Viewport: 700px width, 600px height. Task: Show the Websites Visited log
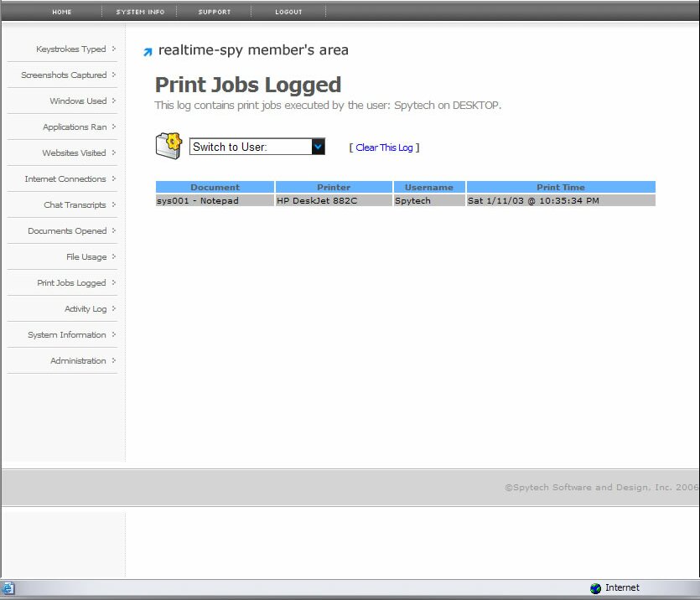(x=74, y=153)
